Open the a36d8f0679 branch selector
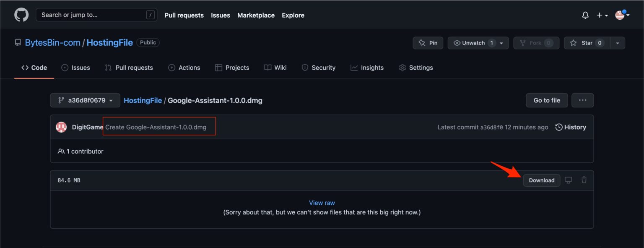Viewport: 644px width, 248px height. pos(85,100)
